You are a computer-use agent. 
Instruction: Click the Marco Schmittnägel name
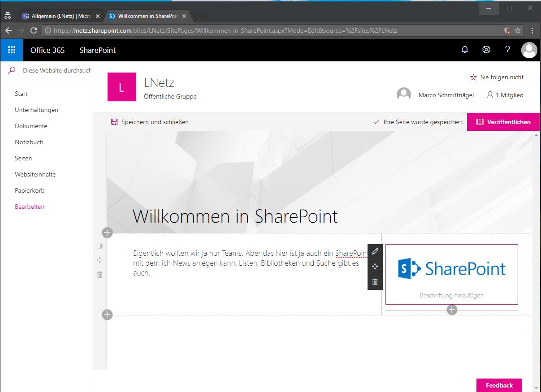446,95
